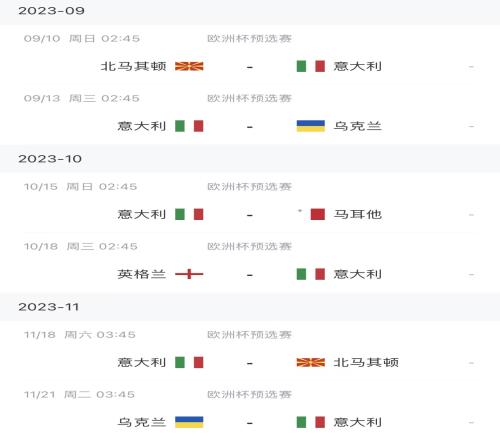
Task: Open team 北马其顿 in 09/10 match
Action: 133,66
